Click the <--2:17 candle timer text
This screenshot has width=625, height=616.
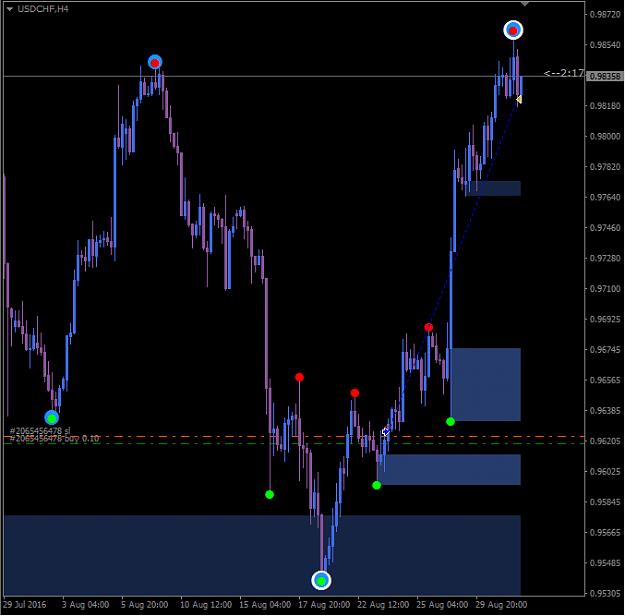[563, 73]
